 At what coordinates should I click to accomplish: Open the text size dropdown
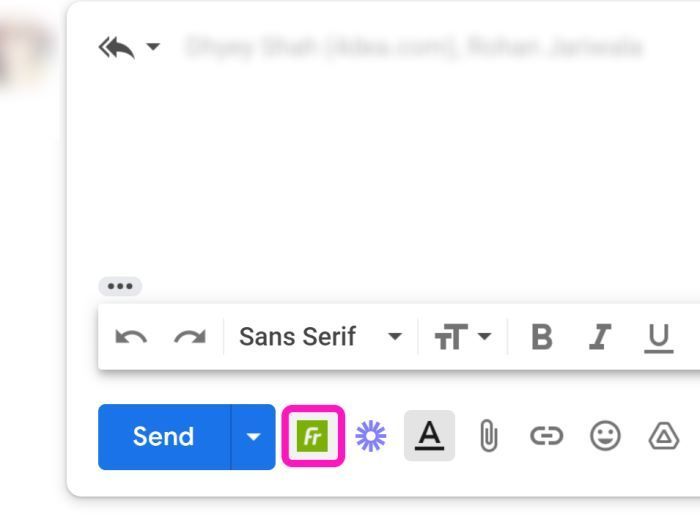tap(462, 337)
